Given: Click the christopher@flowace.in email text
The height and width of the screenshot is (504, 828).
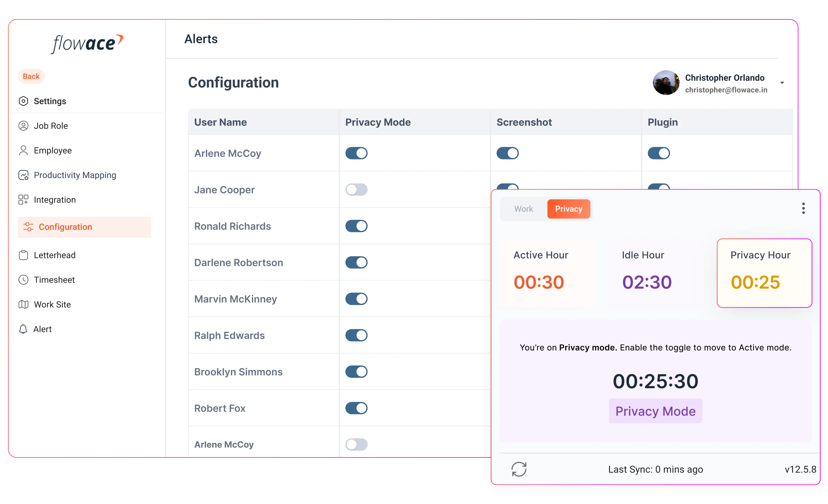Looking at the screenshot, I should click(x=726, y=90).
